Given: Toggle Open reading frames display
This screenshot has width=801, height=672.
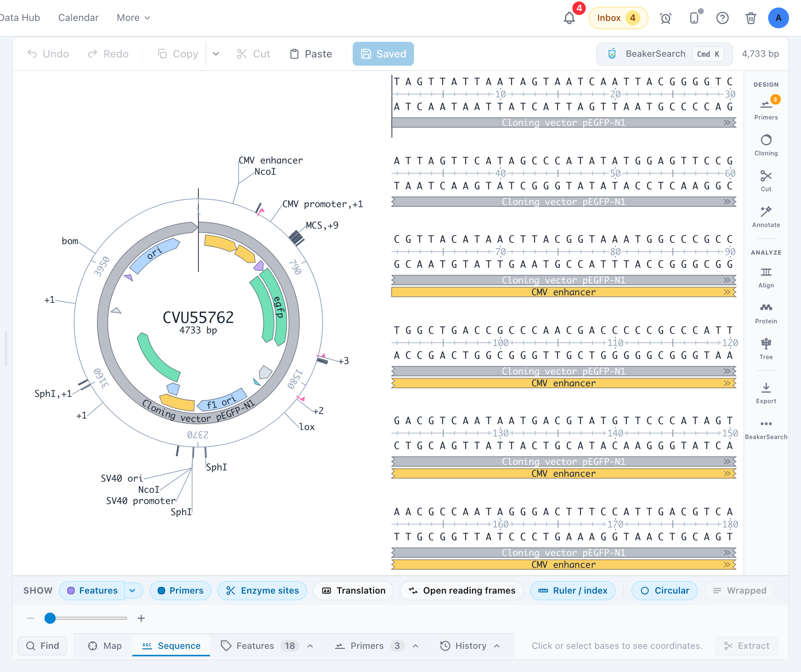Looking at the screenshot, I should [461, 591].
